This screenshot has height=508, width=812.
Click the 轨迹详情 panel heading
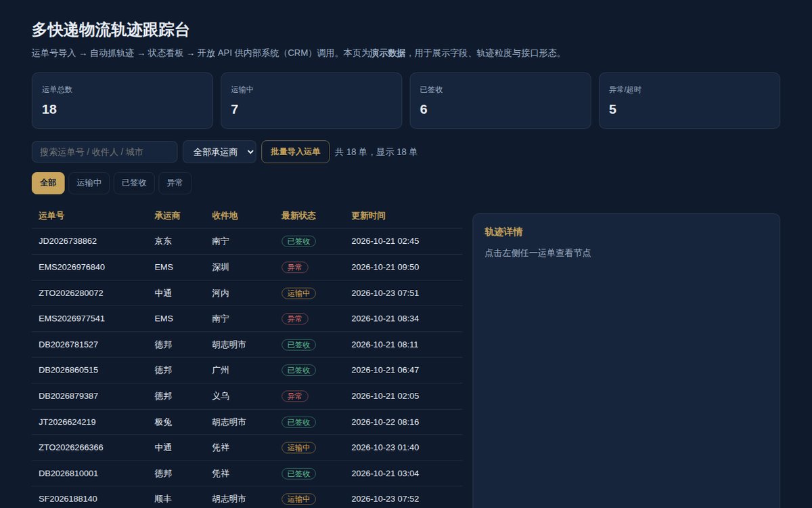(503, 232)
